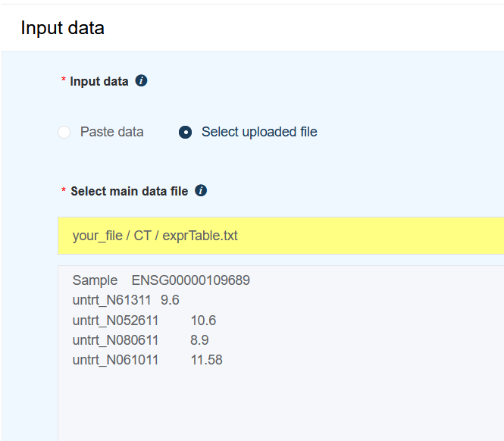Click the 'Paste data' option label text
Viewport: 504px width, 441px height.
pos(111,132)
